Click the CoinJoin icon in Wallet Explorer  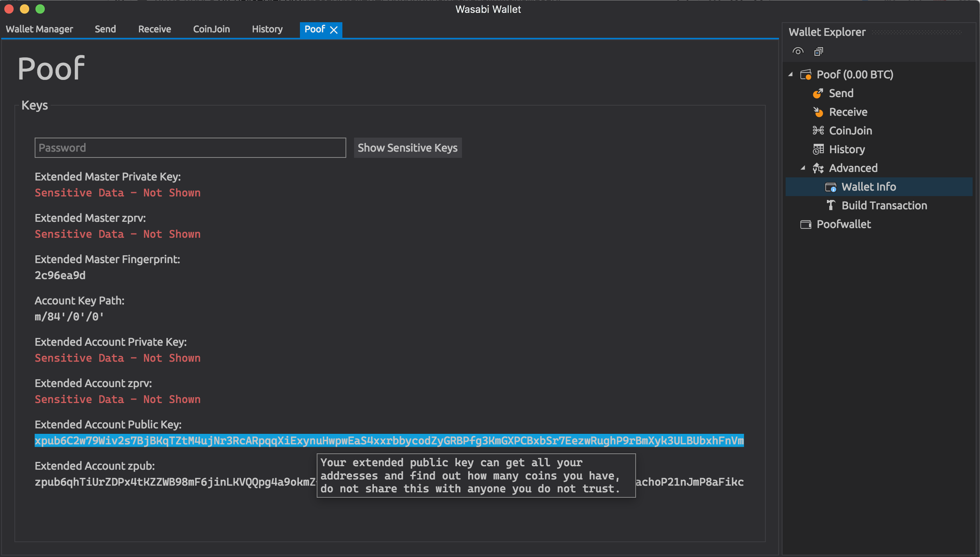(818, 130)
